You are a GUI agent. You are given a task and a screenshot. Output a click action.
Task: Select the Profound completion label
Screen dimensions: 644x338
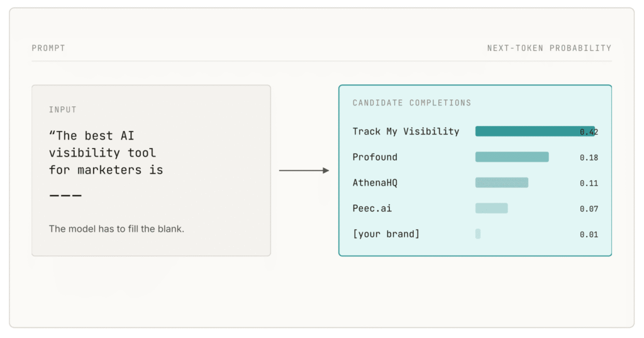click(375, 157)
